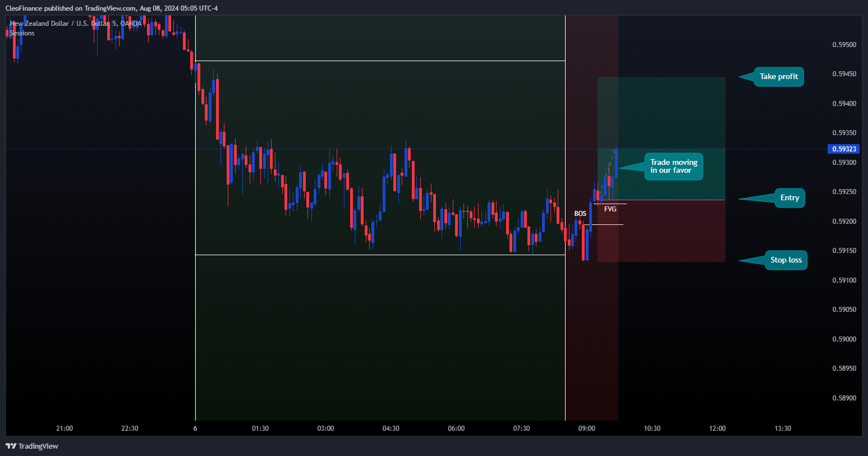Click the 09:00 time axis label
This screenshot has height=456, width=868.
point(587,429)
